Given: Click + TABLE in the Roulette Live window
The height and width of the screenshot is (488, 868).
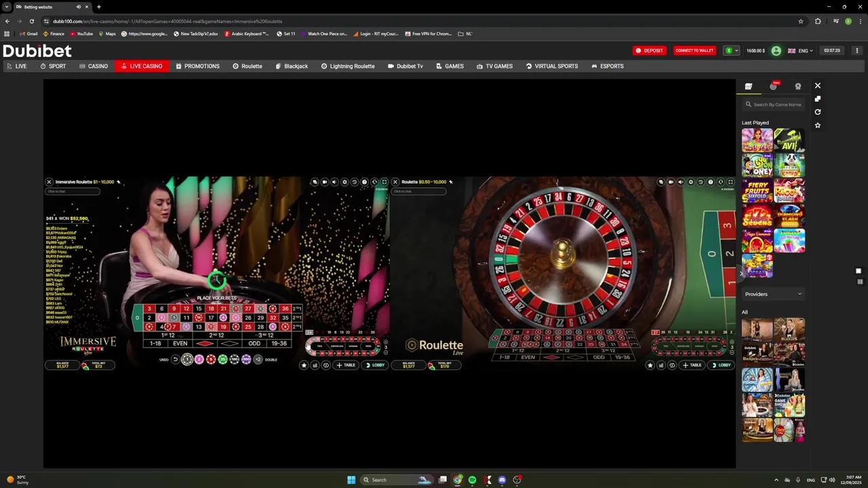Looking at the screenshot, I should pos(692,365).
